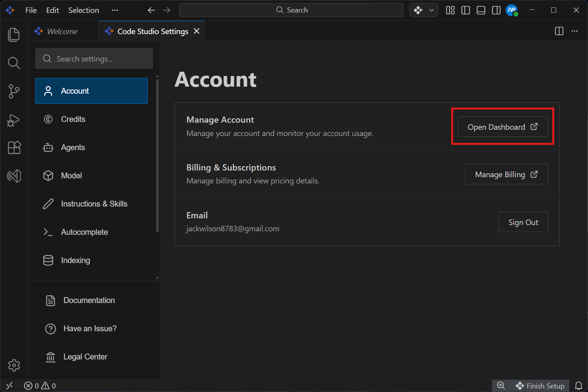
Task: Click the JW account avatar
Action: [x=512, y=10]
